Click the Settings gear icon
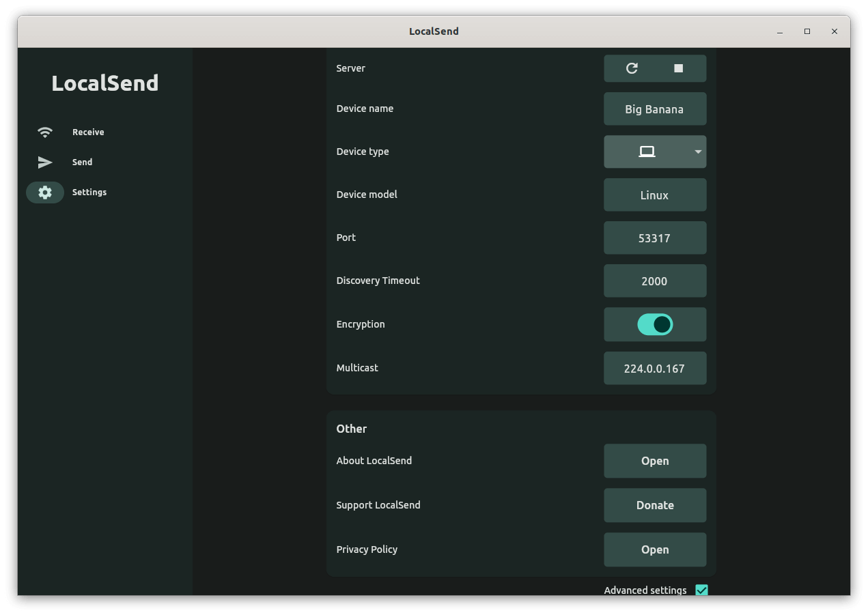This screenshot has height=615, width=868. click(44, 192)
